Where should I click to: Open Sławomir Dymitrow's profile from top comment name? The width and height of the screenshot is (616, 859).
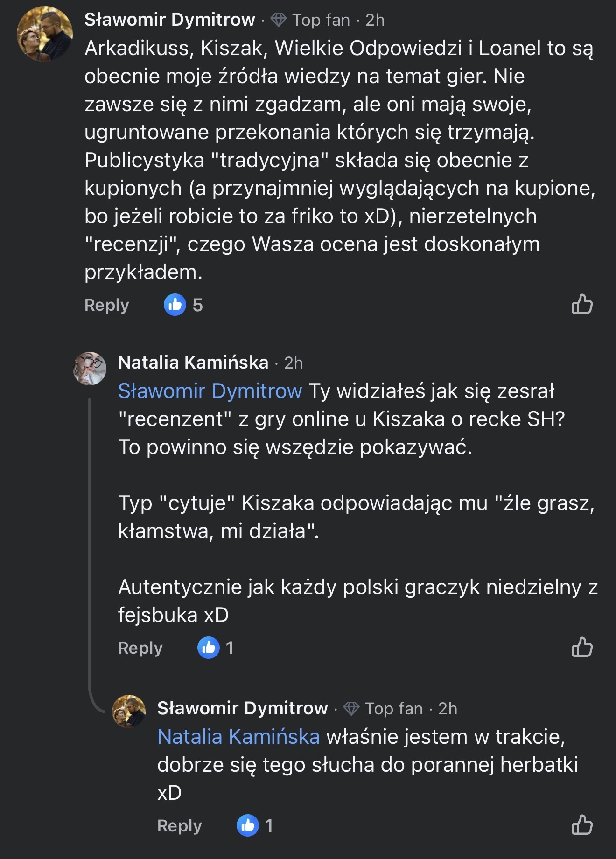169,20
